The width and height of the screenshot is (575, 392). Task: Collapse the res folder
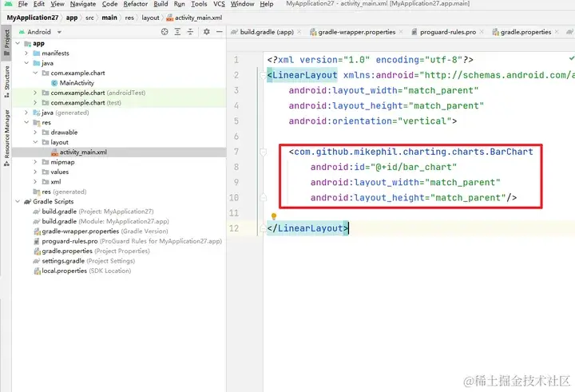26,122
